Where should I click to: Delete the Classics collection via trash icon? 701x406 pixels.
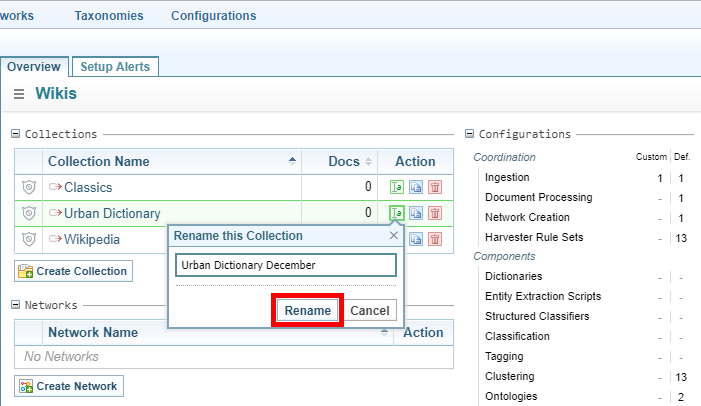click(x=434, y=187)
